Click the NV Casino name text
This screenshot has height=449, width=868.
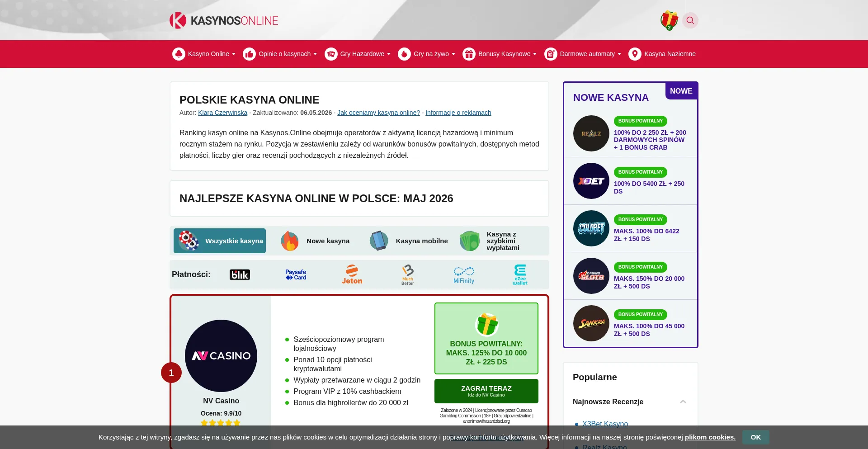tap(221, 401)
